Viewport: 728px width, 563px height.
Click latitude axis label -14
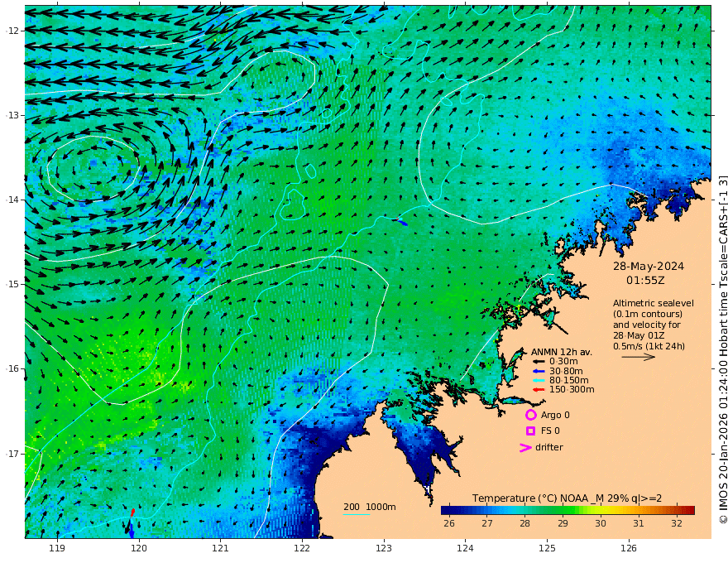click(x=12, y=200)
